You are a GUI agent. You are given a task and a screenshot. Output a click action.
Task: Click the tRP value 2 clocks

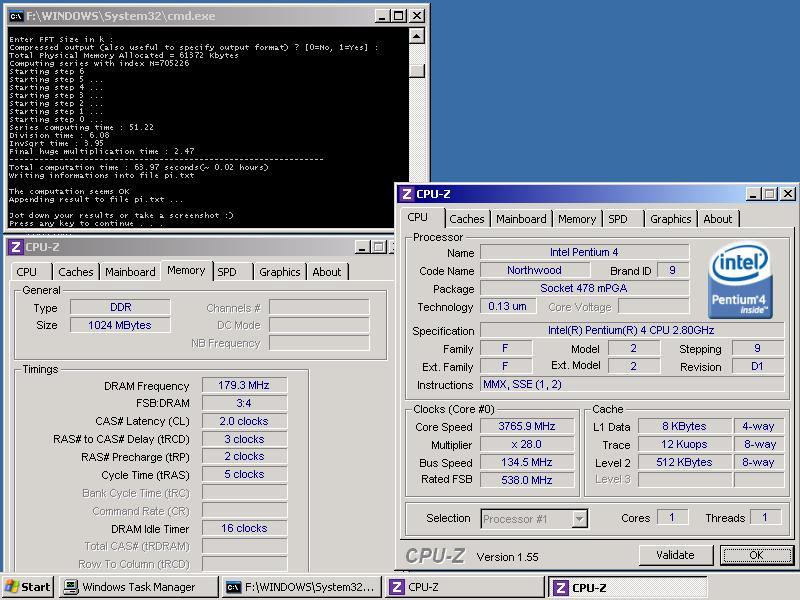(x=244, y=456)
